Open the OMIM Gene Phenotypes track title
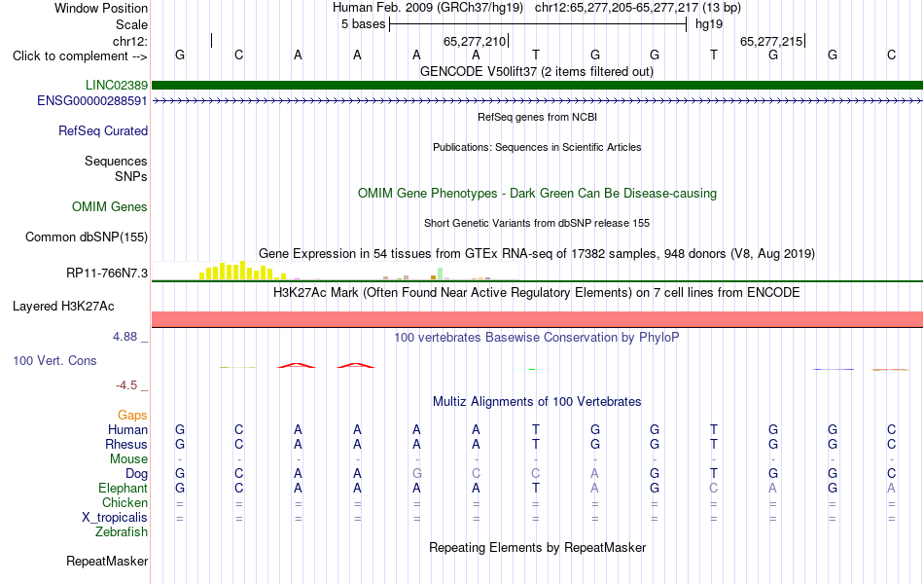Viewport: 924px width, 584px height. pyautogui.click(x=538, y=194)
